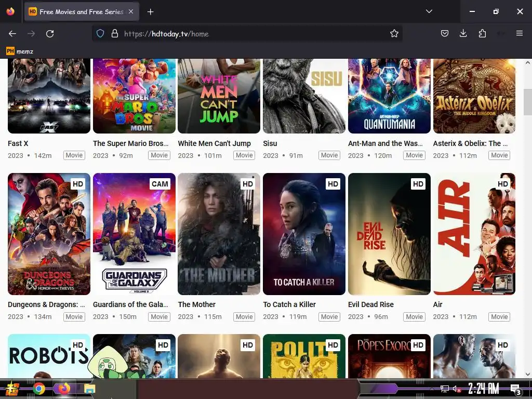Screen dimensions: 532x399
Task: Open Firefox application hamburger menu
Action: point(519,33)
